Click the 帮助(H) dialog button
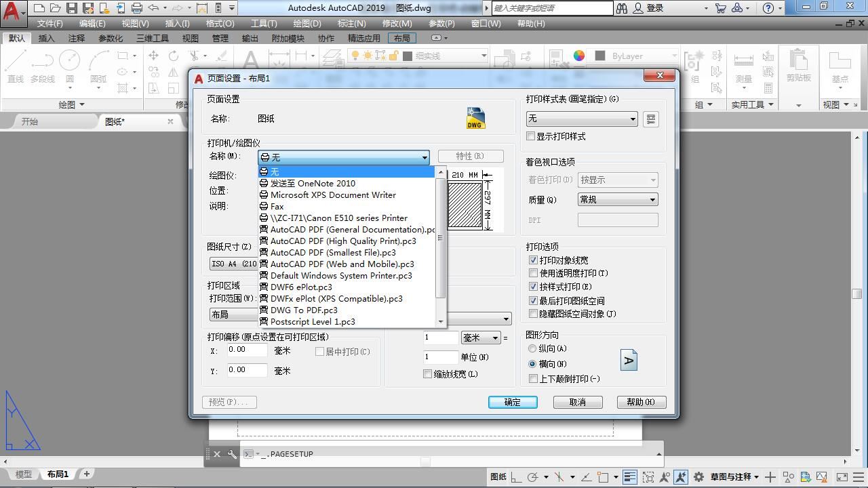The width and height of the screenshot is (868, 488). [x=641, y=402]
